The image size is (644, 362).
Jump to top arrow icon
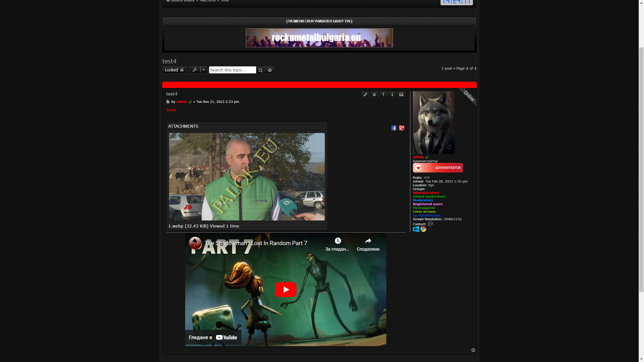coord(473,350)
